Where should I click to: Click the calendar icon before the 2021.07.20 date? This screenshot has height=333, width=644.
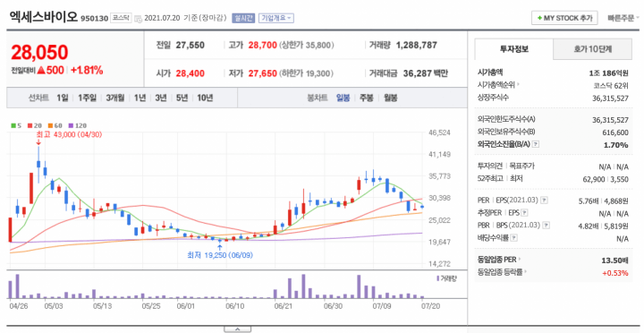pos(139,19)
